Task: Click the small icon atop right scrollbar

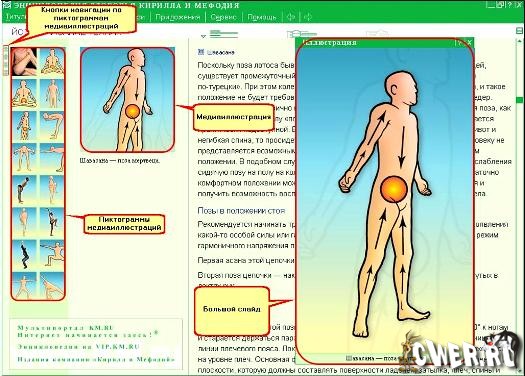Action: 519,31
